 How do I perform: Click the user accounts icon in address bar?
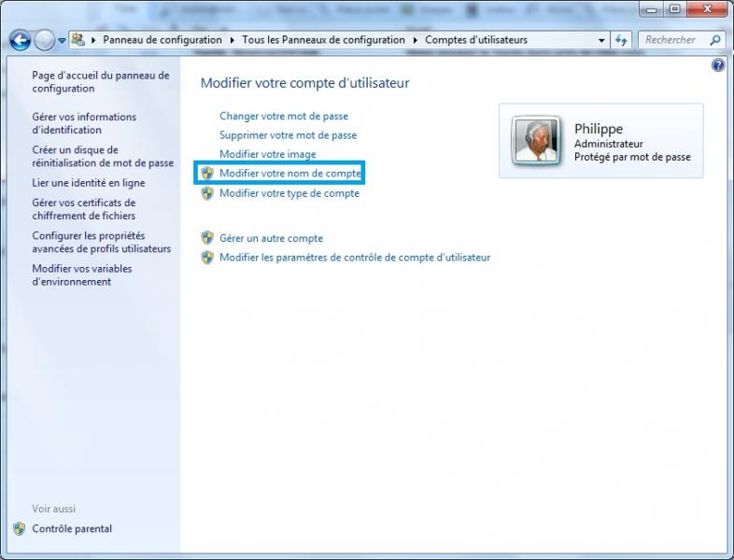[78, 40]
